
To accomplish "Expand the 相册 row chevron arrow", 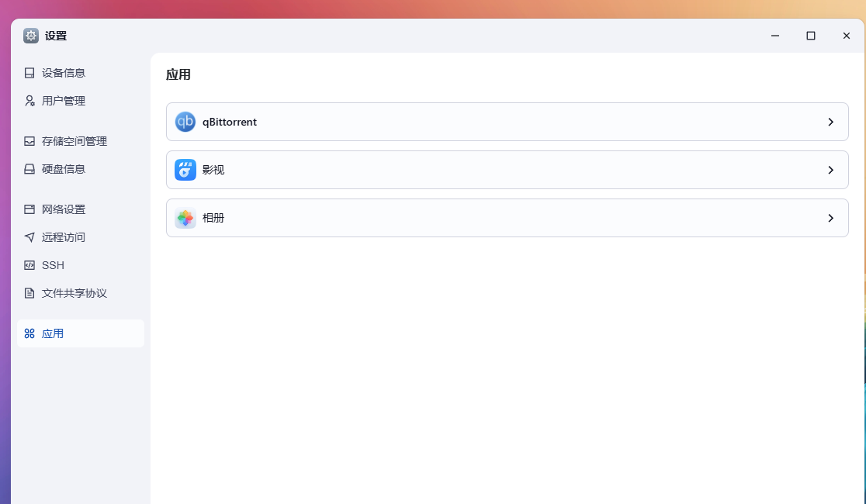I will tap(830, 218).
